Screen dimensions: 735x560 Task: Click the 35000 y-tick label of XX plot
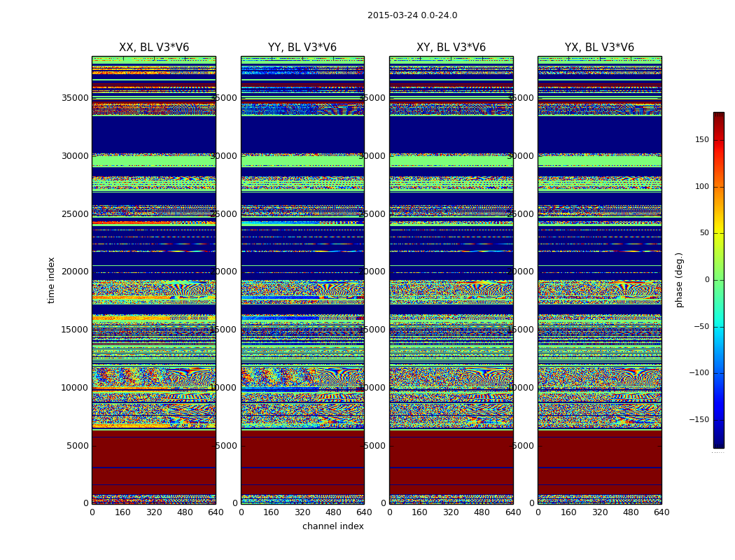click(x=76, y=98)
